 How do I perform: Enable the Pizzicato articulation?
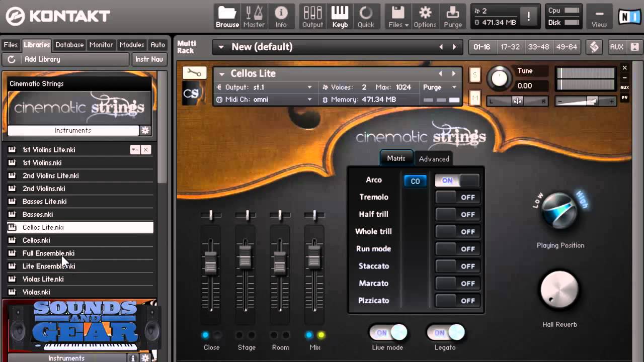pyautogui.click(x=457, y=301)
